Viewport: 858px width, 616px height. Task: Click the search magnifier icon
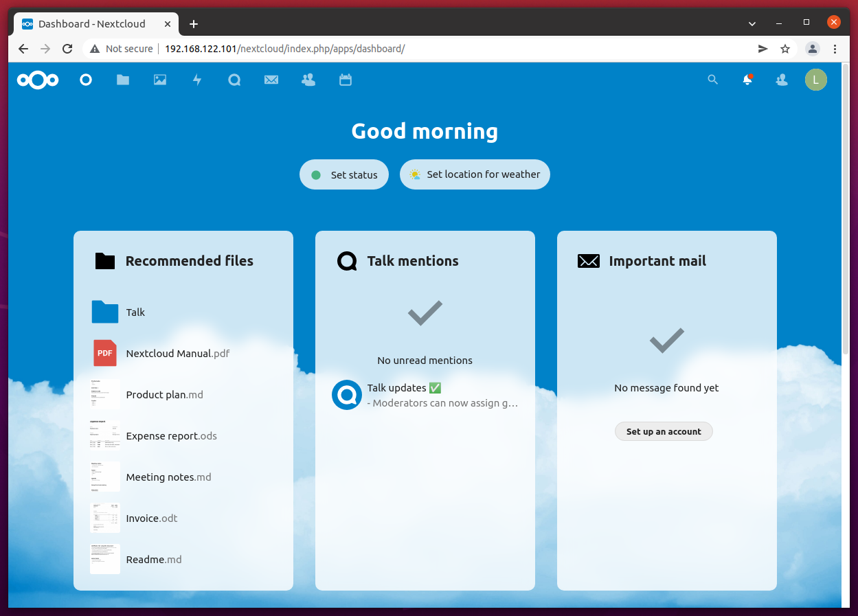coord(713,80)
